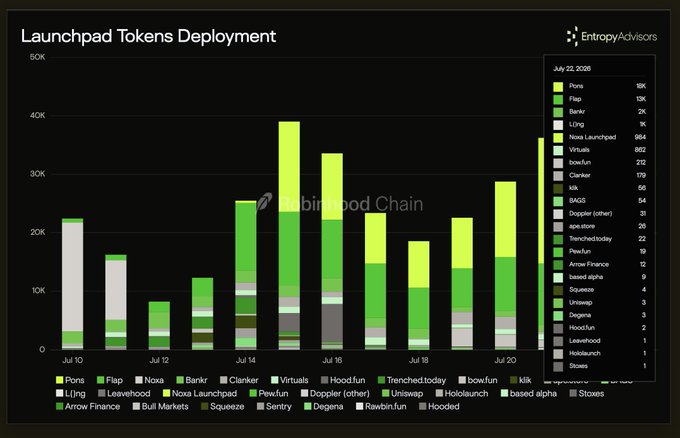Click the L()ng swatch in the bottom legend
Screen dimensions: 680x438
point(59,393)
